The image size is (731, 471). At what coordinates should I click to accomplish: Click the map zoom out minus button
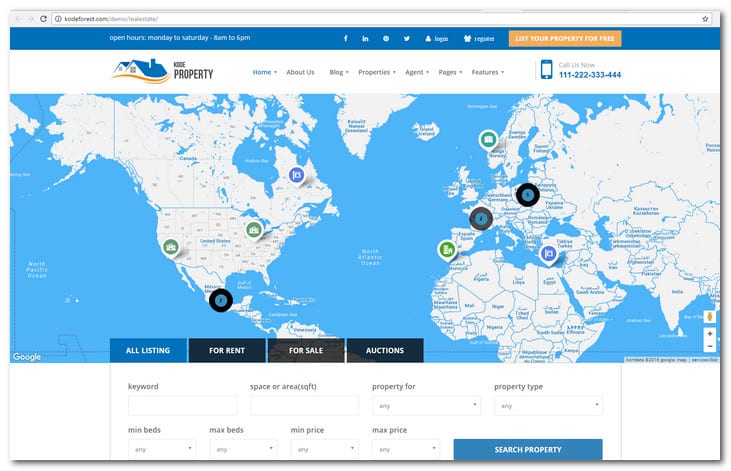pos(709,346)
